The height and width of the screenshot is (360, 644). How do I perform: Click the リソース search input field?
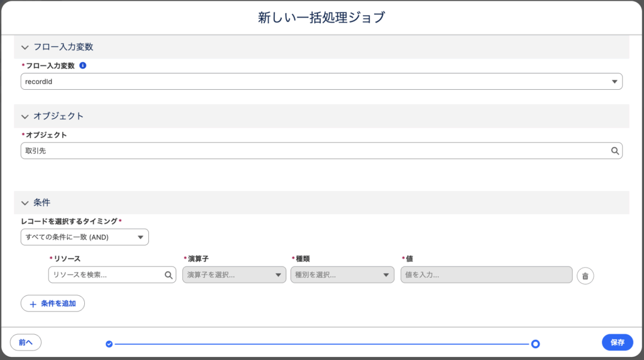[106, 275]
